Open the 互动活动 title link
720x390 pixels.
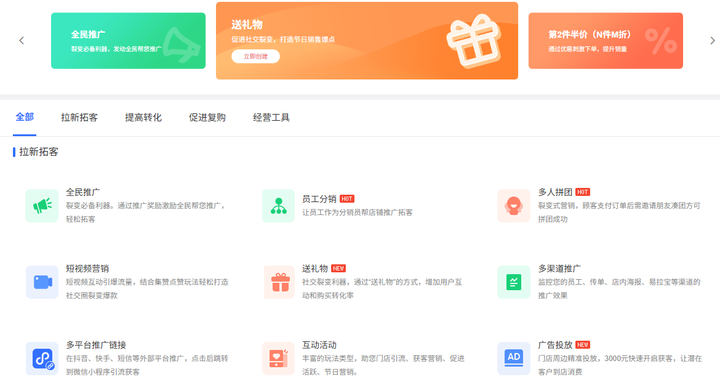point(319,345)
